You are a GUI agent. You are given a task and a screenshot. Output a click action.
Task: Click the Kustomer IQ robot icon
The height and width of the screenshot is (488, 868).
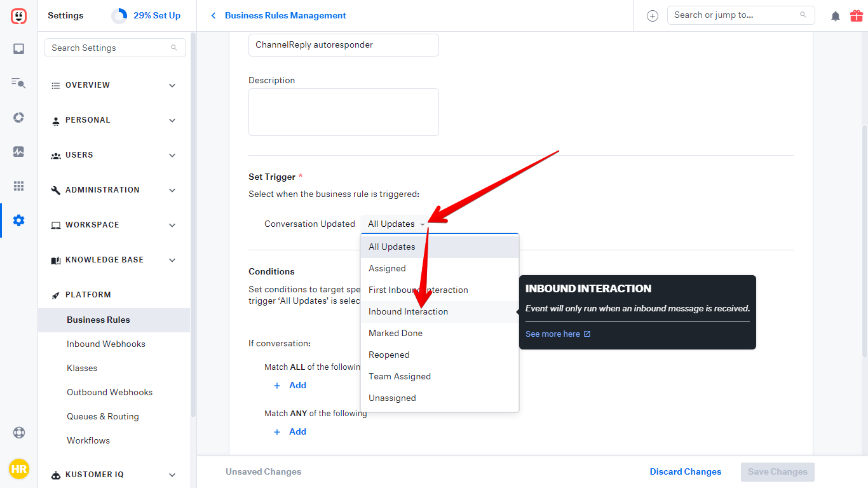[x=55, y=475]
